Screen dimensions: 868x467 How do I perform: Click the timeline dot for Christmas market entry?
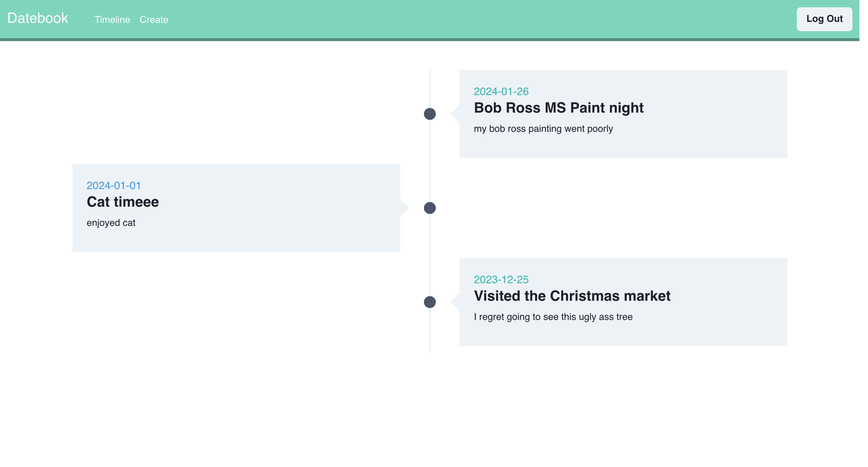click(x=430, y=302)
